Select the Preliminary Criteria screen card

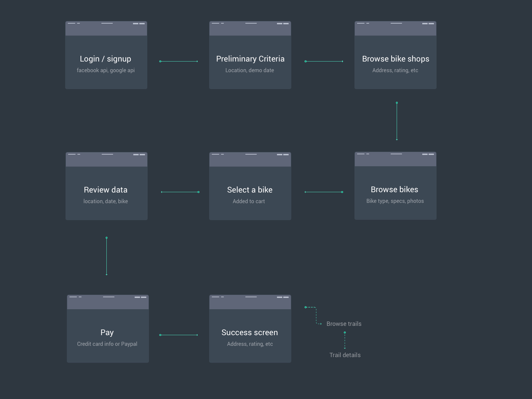250,55
